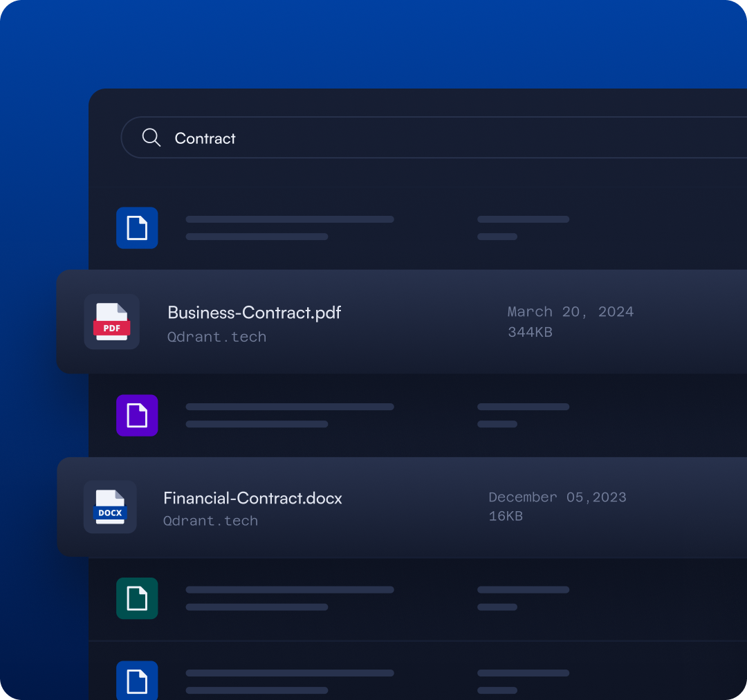Select placeholder title beside purple document icon
The width and height of the screenshot is (747, 700).
[x=289, y=407]
